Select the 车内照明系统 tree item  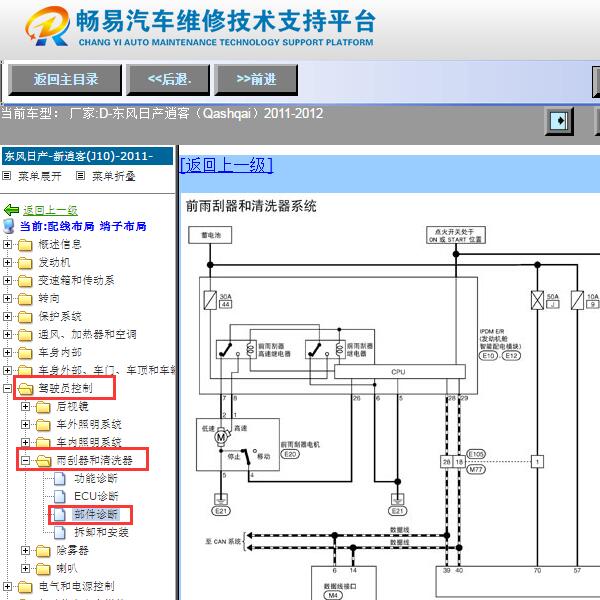89,442
